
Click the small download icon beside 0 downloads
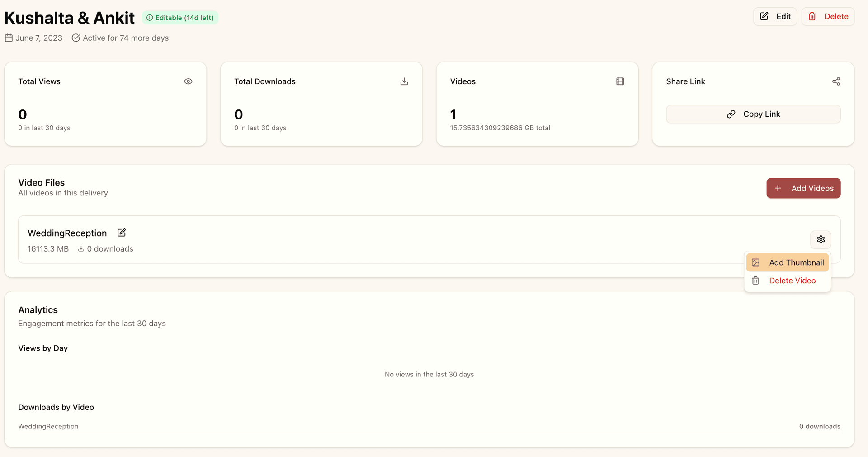pos(81,249)
